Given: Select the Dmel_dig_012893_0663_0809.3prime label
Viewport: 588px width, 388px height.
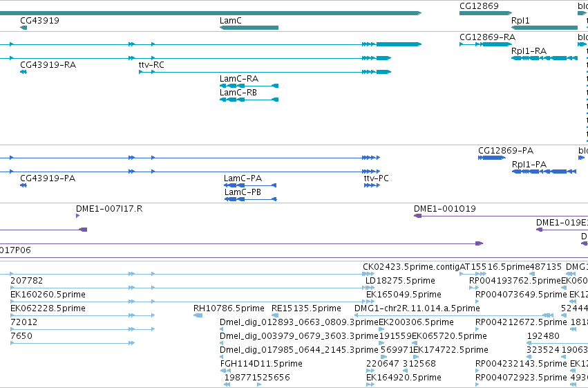Looking at the screenshot, I should (299, 322).
